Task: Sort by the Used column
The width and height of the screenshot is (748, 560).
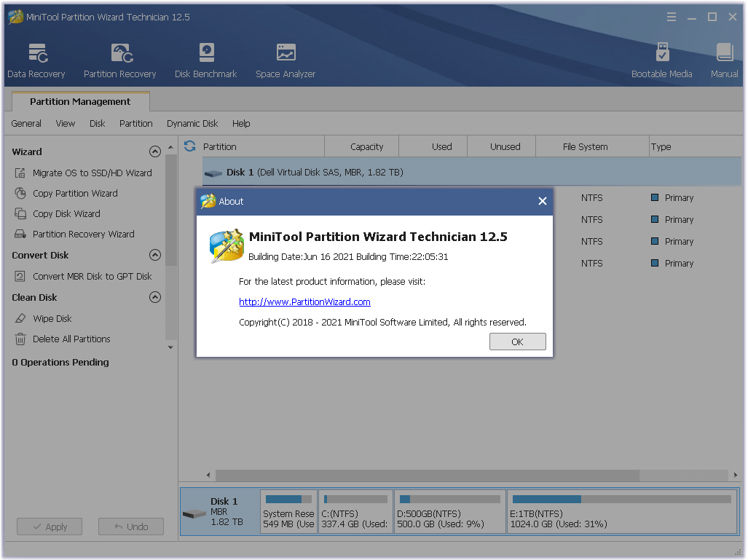Action: (433, 146)
